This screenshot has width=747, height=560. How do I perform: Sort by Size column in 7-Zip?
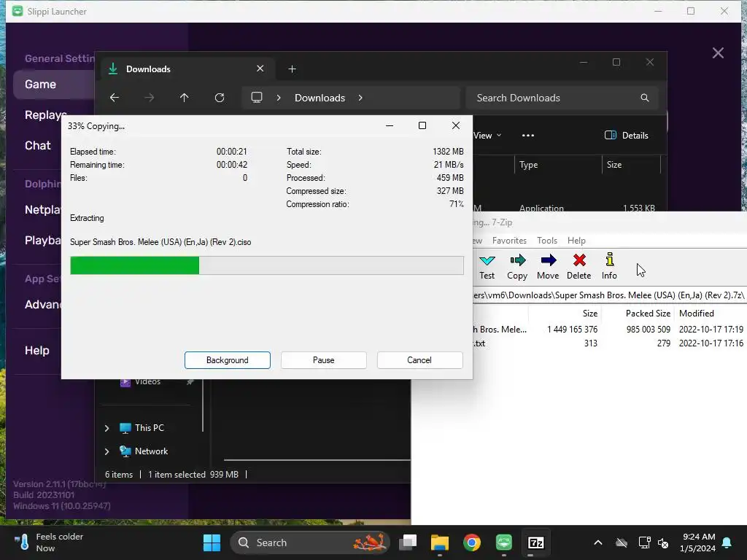pos(565,314)
